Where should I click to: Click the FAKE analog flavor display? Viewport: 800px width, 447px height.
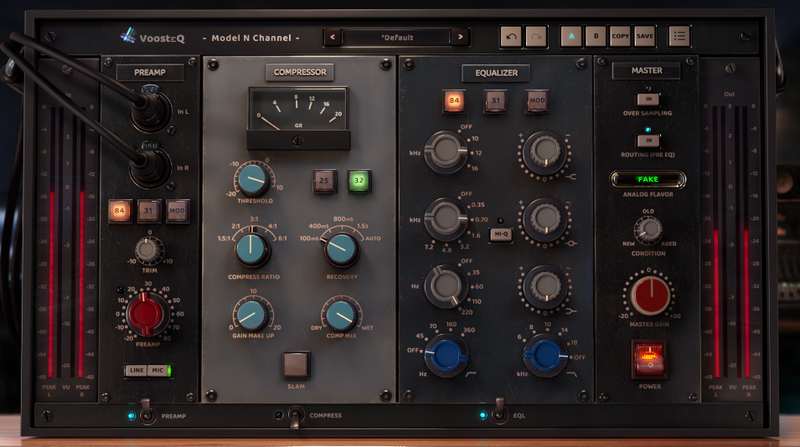click(647, 179)
